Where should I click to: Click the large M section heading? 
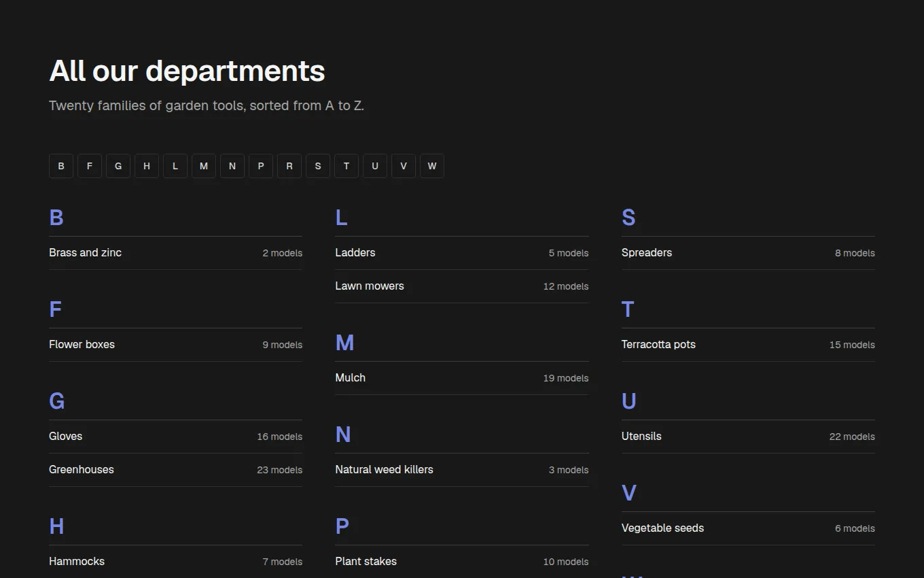(x=344, y=343)
